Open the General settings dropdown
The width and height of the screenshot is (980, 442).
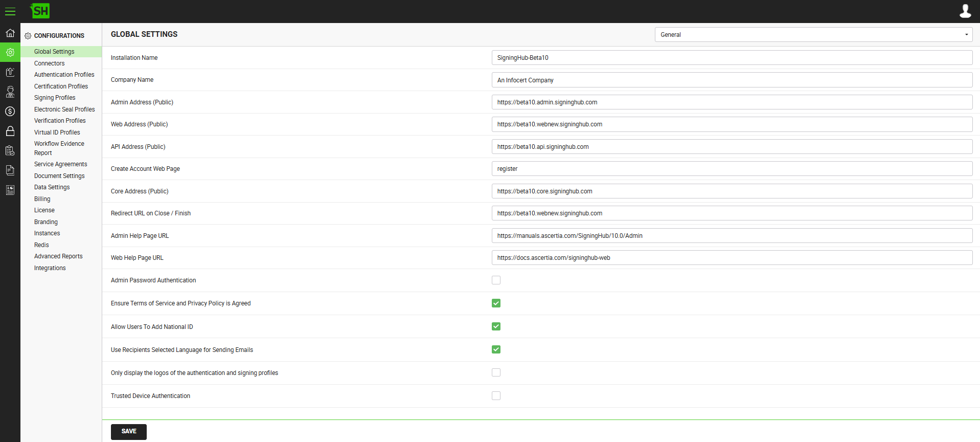click(813, 35)
